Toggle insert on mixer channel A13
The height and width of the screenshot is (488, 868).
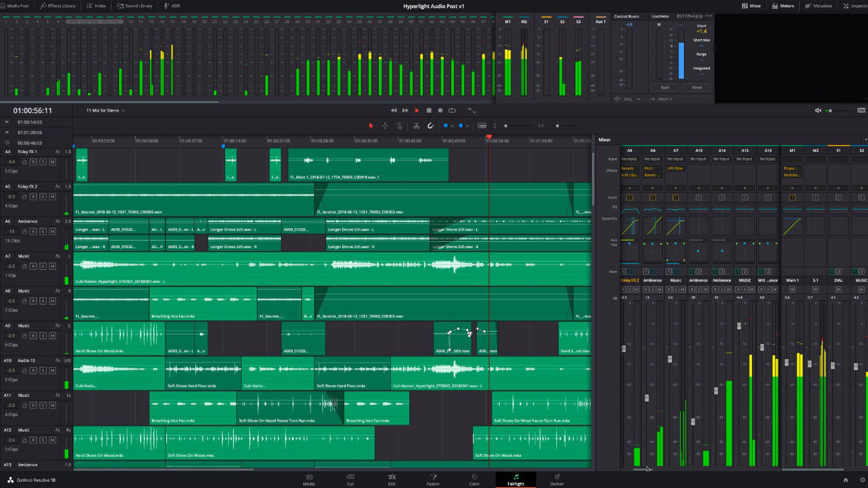699,198
